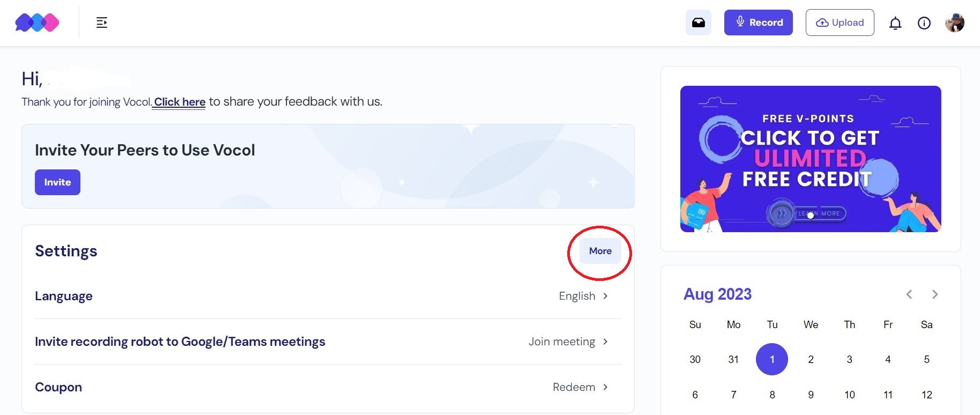Screen dimensions: 980x415
Task: Click the Language setting label
Action: coord(64,296)
